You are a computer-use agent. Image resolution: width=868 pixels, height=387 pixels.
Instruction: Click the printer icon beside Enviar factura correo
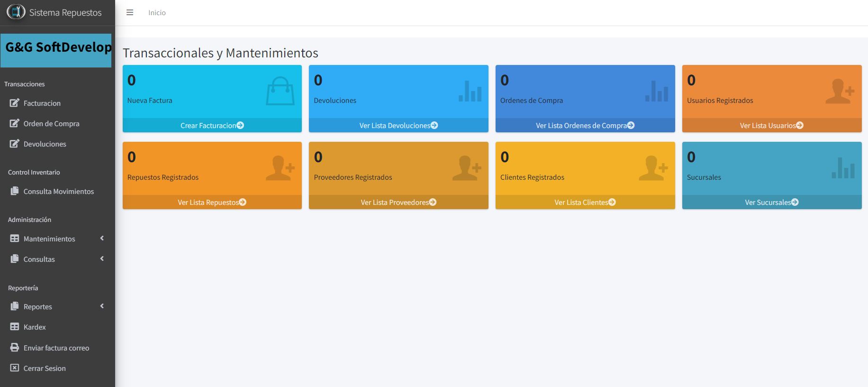(15, 348)
